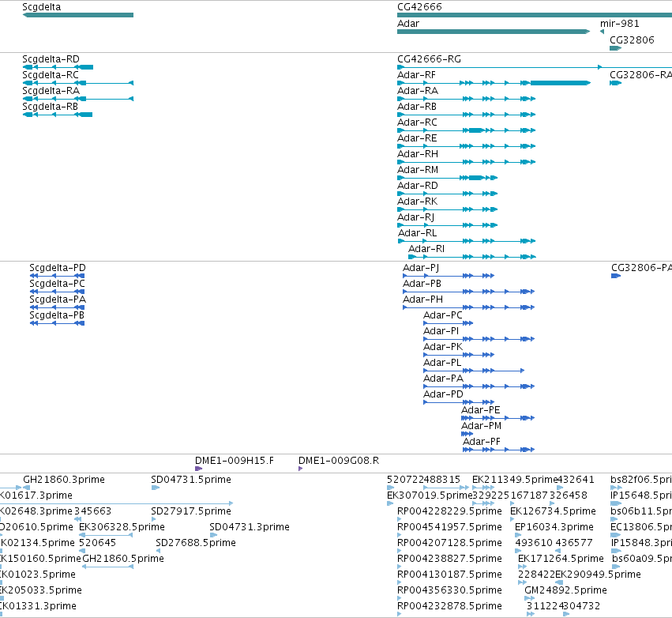Click the mir-981 gene label
The width and height of the screenshot is (672, 618).
click(x=619, y=24)
